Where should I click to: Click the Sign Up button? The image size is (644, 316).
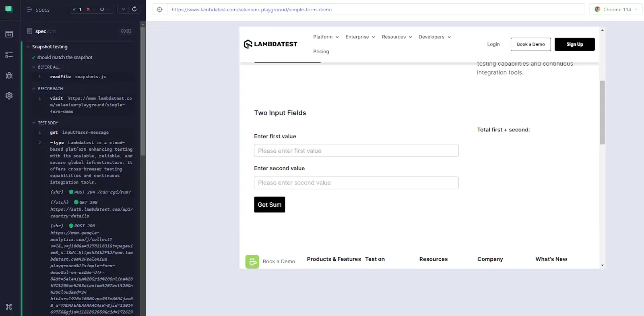[575, 44]
